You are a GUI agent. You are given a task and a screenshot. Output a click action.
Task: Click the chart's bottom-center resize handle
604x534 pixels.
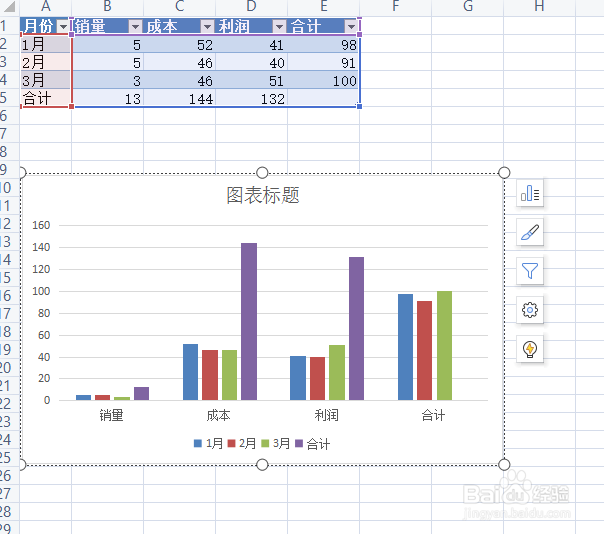[x=262, y=465]
